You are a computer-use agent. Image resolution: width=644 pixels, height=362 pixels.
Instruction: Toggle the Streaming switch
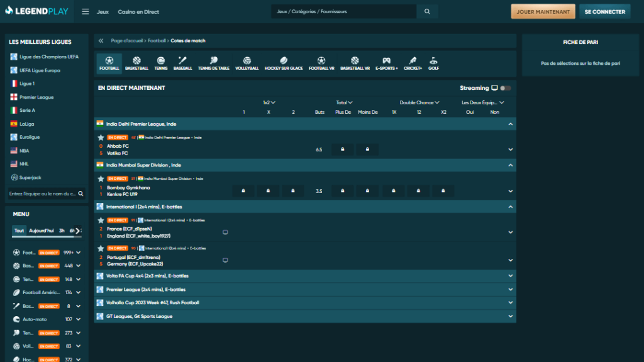(506, 88)
